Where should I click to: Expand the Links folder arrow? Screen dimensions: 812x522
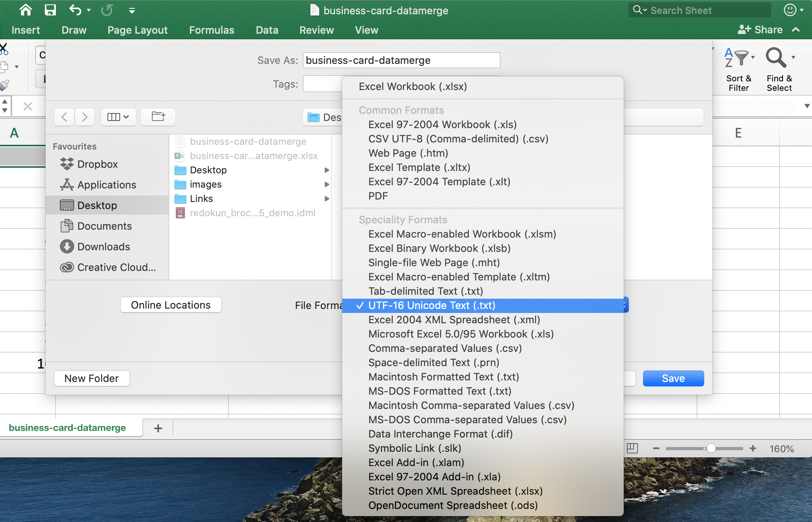coord(327,199)
